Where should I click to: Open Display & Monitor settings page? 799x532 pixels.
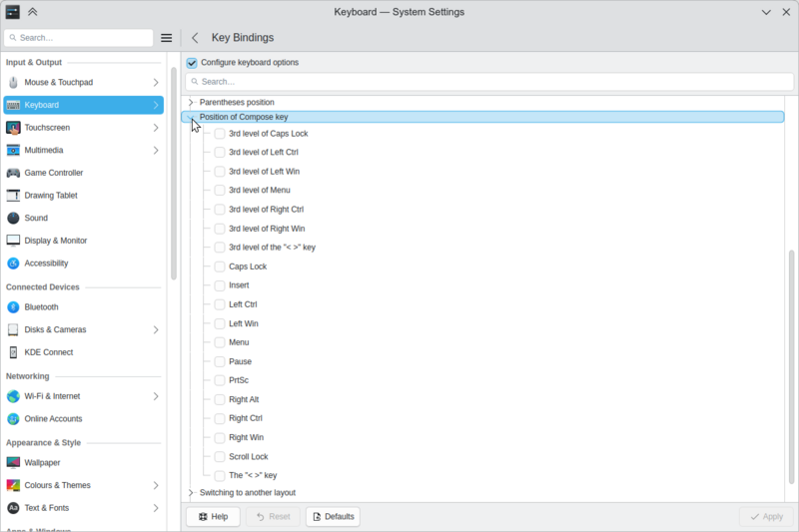(x=55, y=241)
